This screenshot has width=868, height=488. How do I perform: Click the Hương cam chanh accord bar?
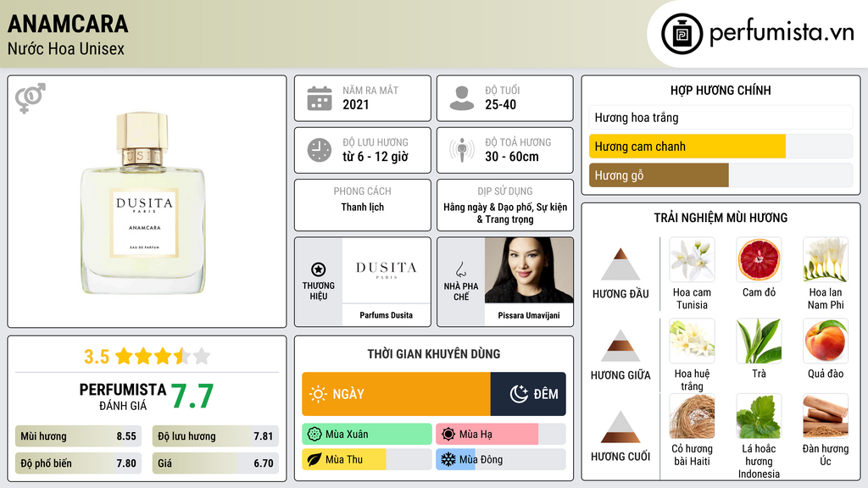coord(687,147)
